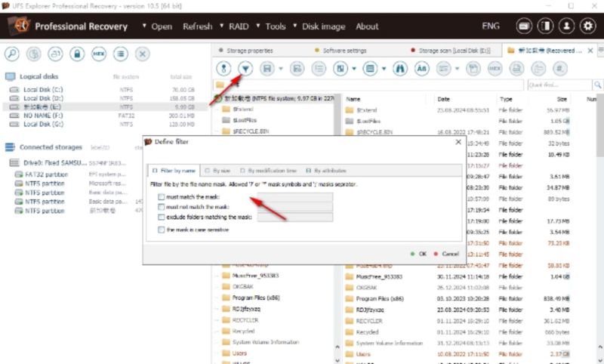604x364 pixels.
Task: Click the drives icon beside the padlock icon
Action: coord(55,54)
